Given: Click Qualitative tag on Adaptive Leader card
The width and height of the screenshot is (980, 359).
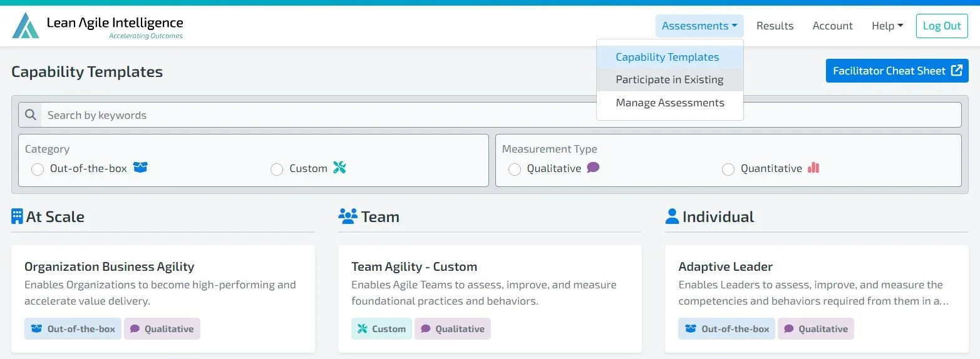Looking at the screenshot, I should [816, 329].
